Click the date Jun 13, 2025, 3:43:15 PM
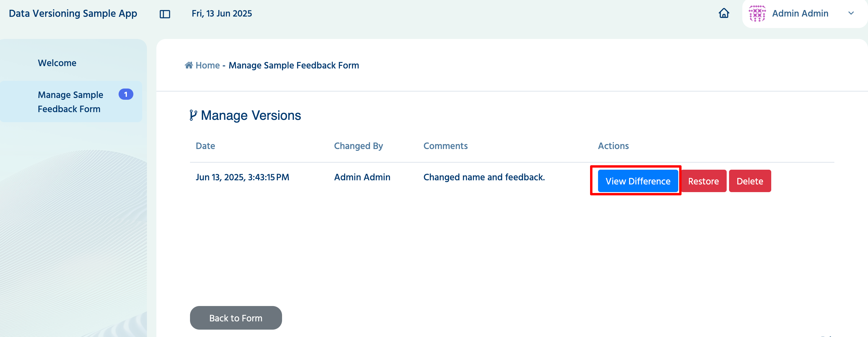Screen dimensions: 868x337 coord(242,177)
